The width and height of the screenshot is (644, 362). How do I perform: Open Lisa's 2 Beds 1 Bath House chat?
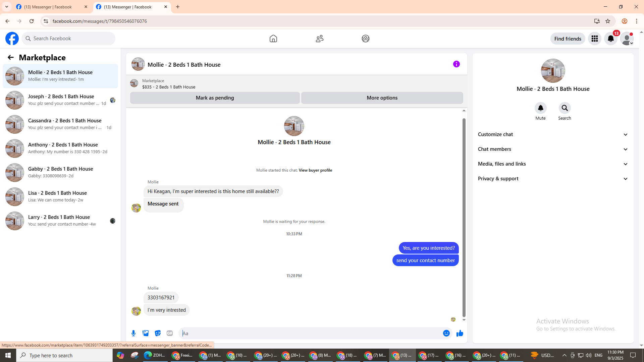coord(60,197)
